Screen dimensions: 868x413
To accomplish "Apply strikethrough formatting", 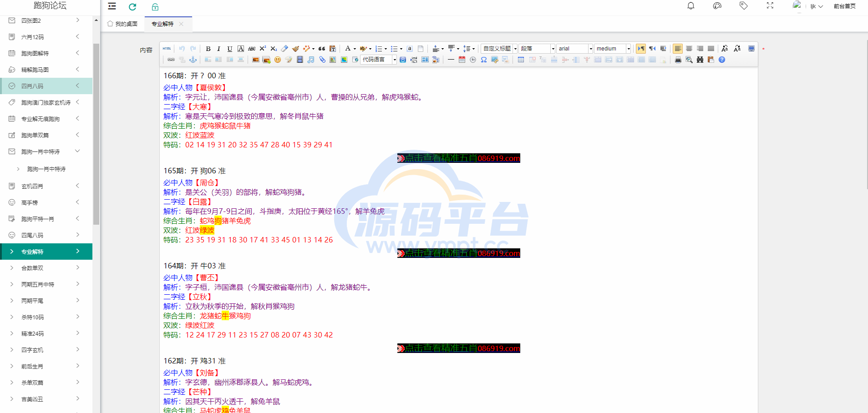I will coord(252,49).
